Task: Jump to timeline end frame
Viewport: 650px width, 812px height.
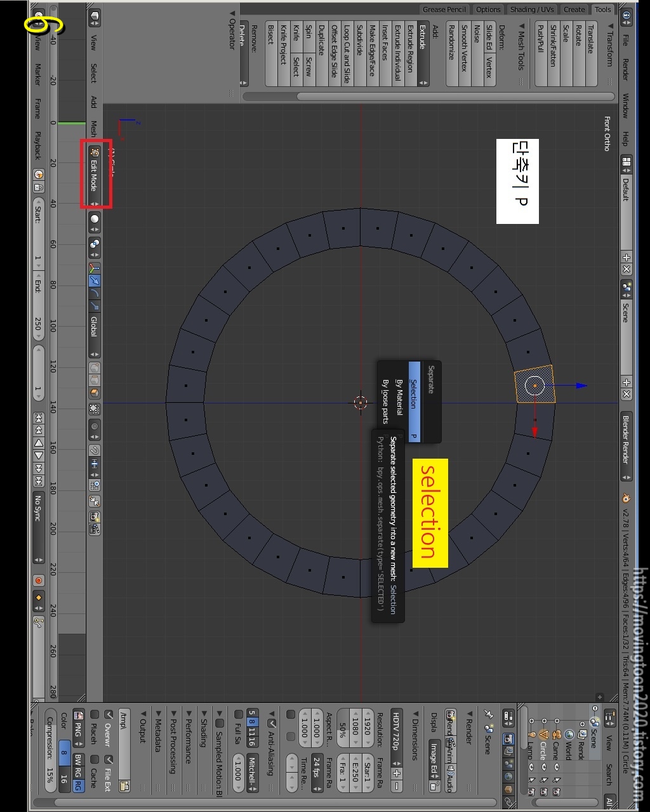Action: [x=39, y=480]
